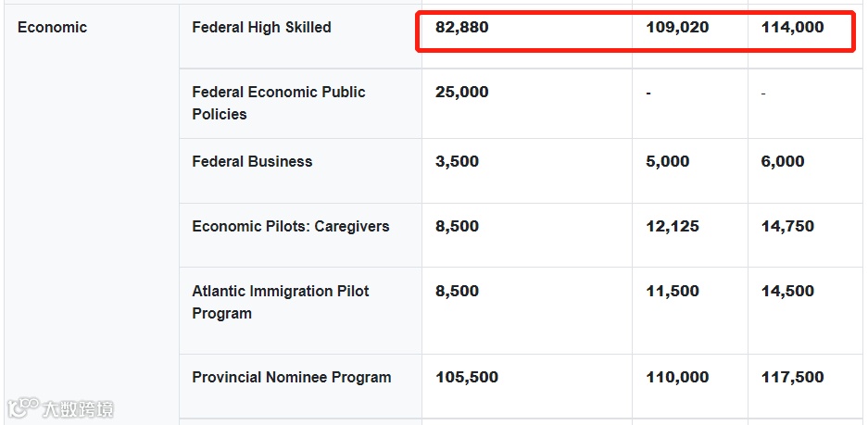The image size is (868, 425).
Task: Select the Economic category cell
Action: [52, 28]
